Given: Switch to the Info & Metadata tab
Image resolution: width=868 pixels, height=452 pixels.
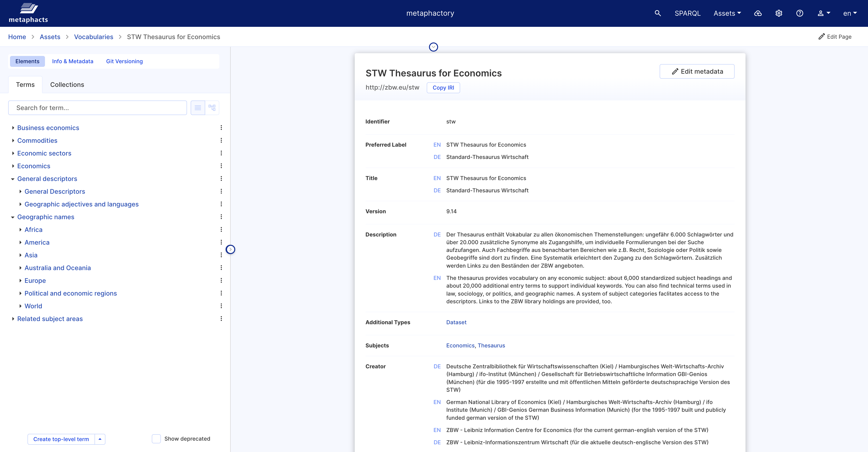Looking at the screenshot, I should click(73, 61).
